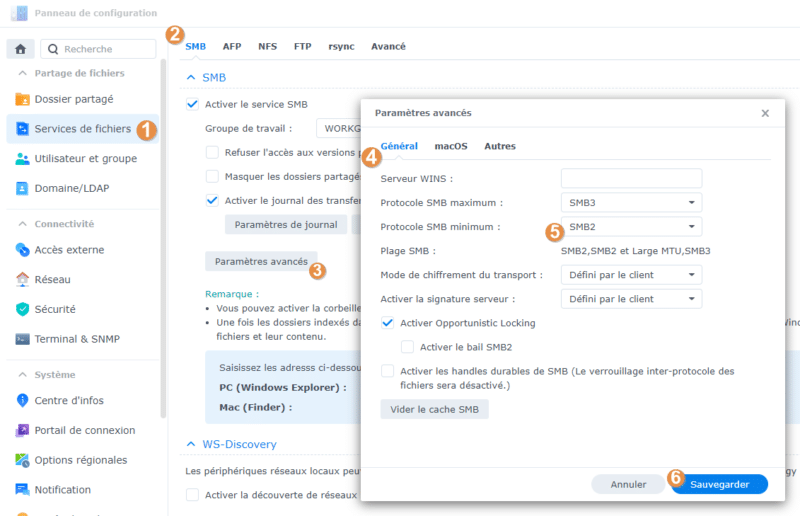The image size is (800, 516).
Task: Click the Centre d'infos icon
Action: pyautogui.click(x=22, y=400)
